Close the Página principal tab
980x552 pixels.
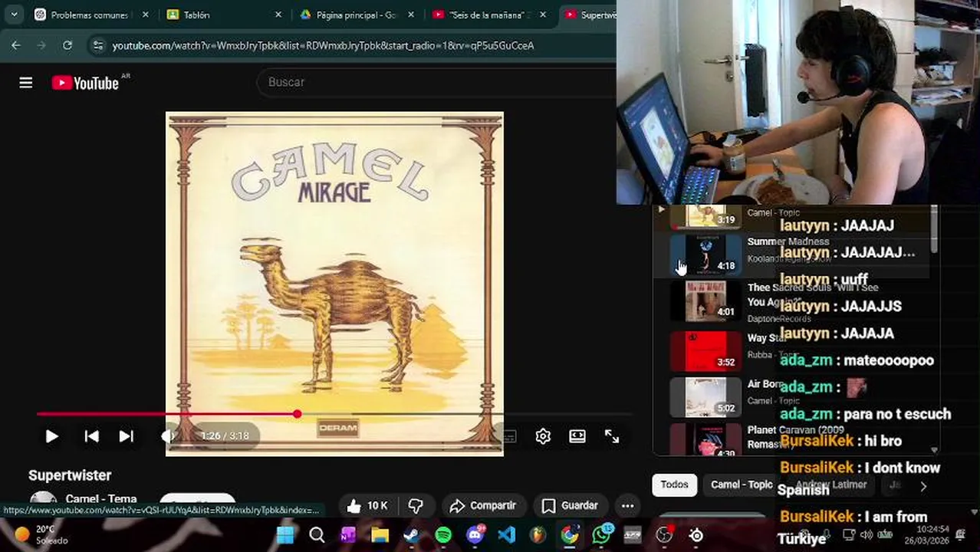[x=411, y=15]
